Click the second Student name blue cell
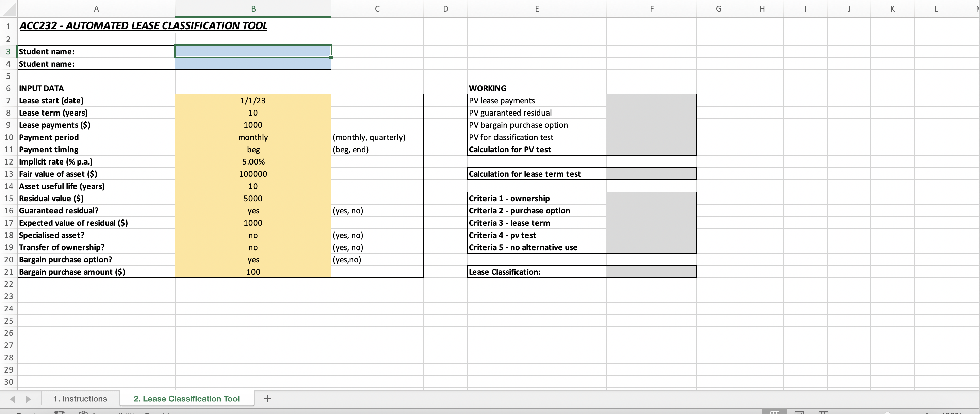 pyautogui.click(x=253, y=64)
